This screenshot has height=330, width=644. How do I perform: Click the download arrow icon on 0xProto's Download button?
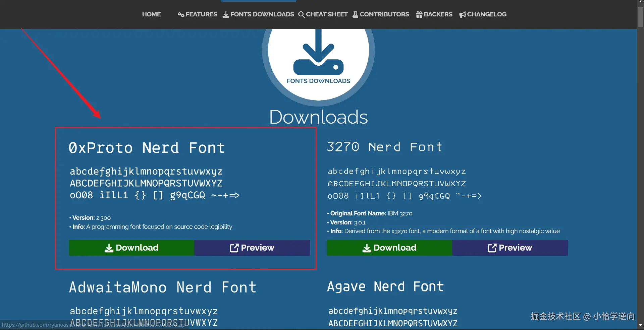click(109, 248)
